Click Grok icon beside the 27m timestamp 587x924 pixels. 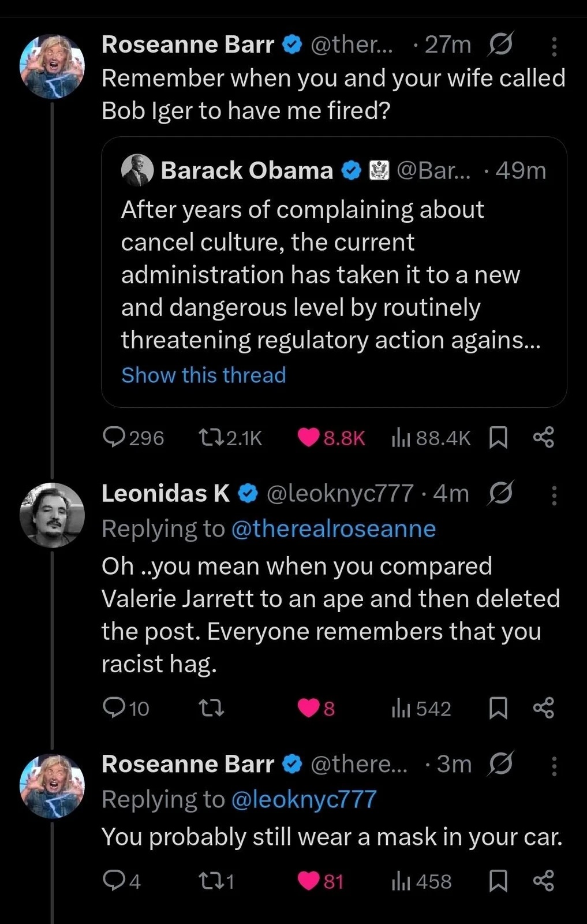click(500, 45)
